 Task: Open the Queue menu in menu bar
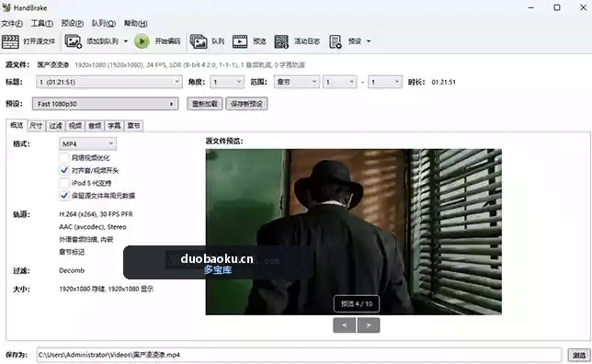(x=104, y=23)
